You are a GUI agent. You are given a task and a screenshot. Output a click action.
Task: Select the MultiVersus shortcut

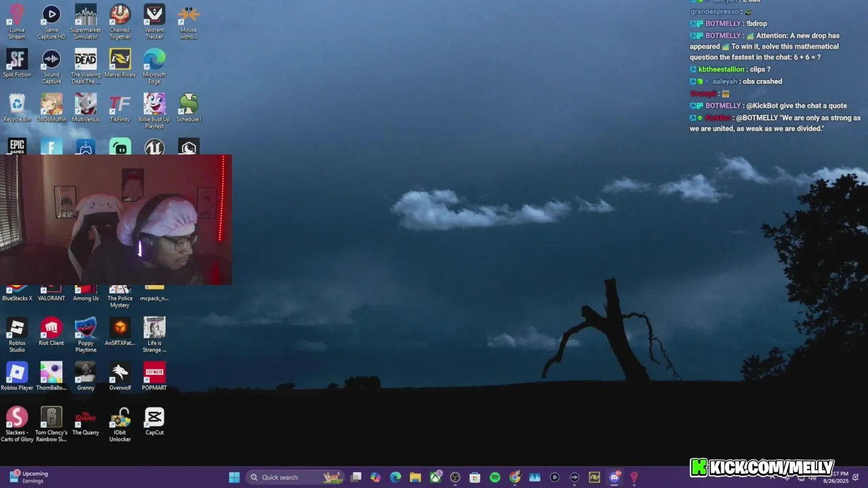point(85,108)
